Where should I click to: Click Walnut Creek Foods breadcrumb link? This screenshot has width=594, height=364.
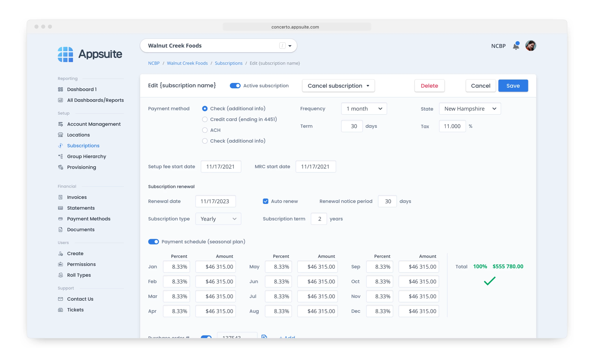coord(187,63)
